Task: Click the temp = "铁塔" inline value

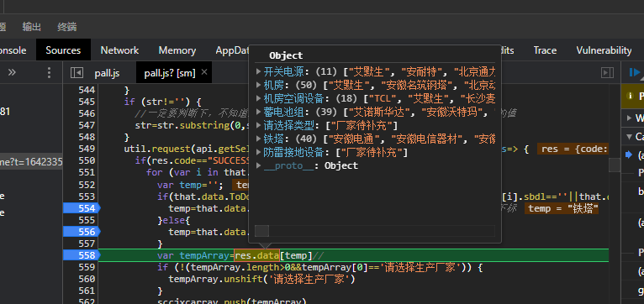Action: 562,208
